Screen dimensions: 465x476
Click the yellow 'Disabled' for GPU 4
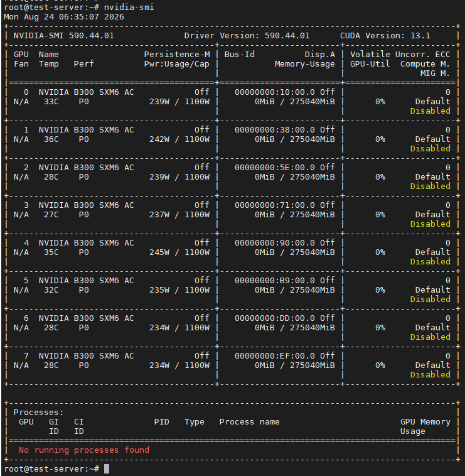pos(430,261)
